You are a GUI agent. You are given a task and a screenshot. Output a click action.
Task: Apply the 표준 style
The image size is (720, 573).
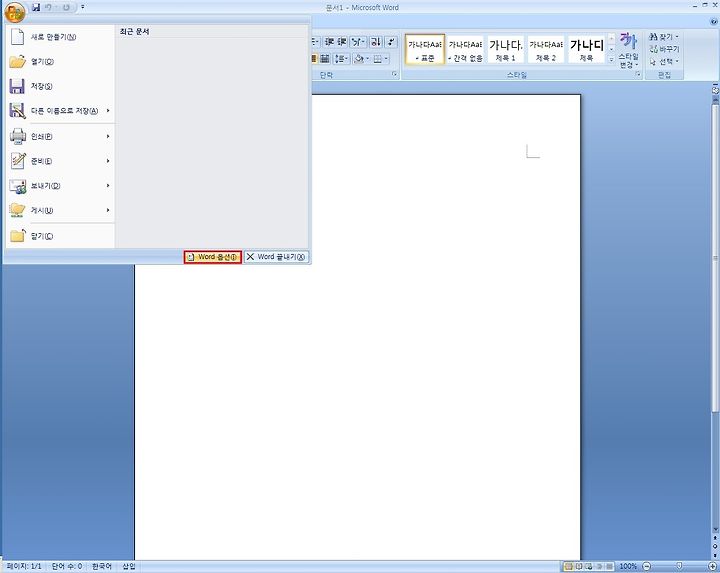tap(425, 50)
